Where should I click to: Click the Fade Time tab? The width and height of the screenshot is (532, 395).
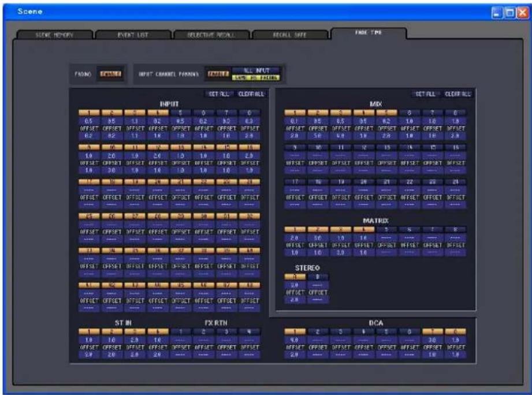pos(369,33)
